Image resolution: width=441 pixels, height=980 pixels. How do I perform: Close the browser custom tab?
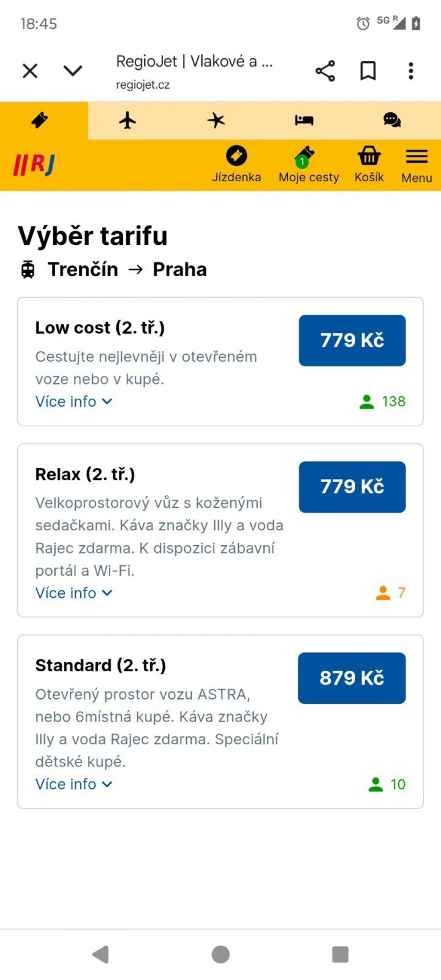(30, 71)
